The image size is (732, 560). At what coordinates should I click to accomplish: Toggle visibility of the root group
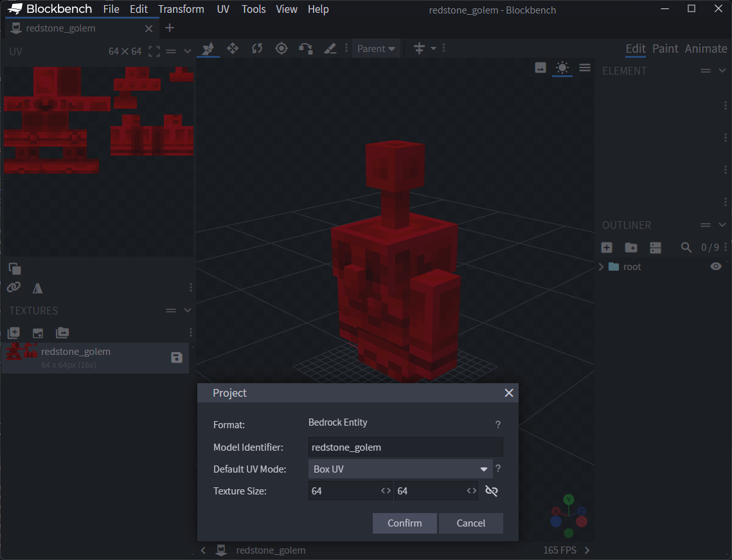[x=716, y=267]
